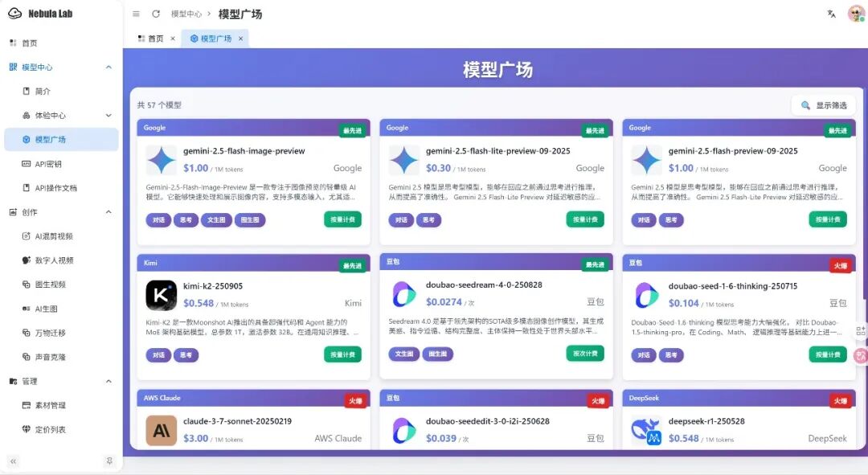868x475 pixels.
Task: Collapse the 管理 sidebar group
Action: (x=108, y=381)
